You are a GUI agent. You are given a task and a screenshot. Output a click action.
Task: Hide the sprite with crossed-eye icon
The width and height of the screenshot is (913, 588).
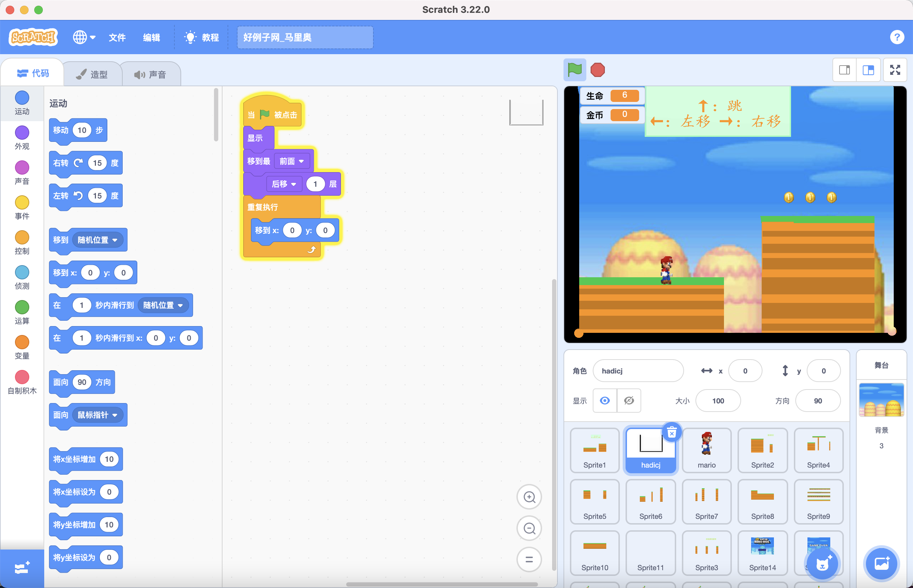pos(629,401)
